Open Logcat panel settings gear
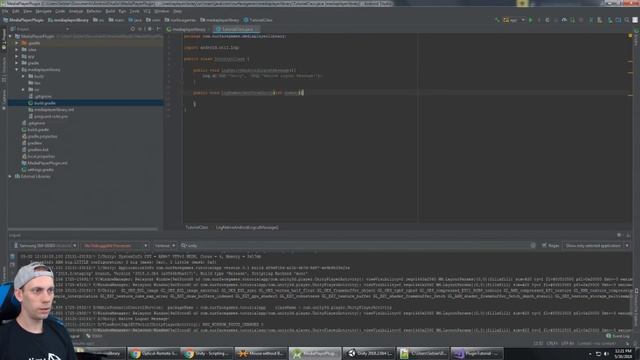This screenshot has height=360, width=640. click(619, 235)
